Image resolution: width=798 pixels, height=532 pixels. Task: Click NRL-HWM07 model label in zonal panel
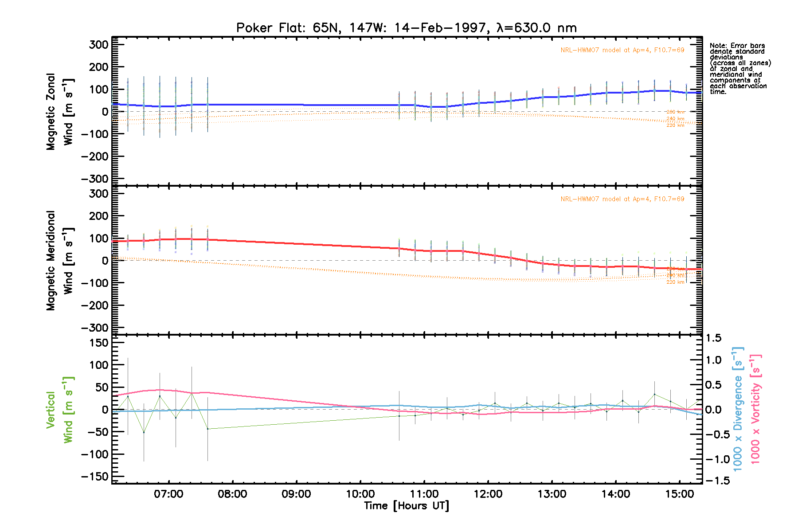(622, 50)
